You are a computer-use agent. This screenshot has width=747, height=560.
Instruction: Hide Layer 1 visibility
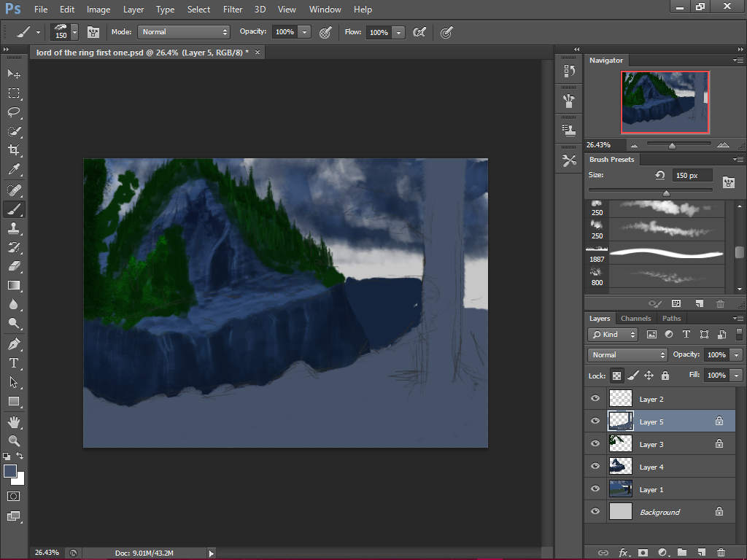[595, 489]
